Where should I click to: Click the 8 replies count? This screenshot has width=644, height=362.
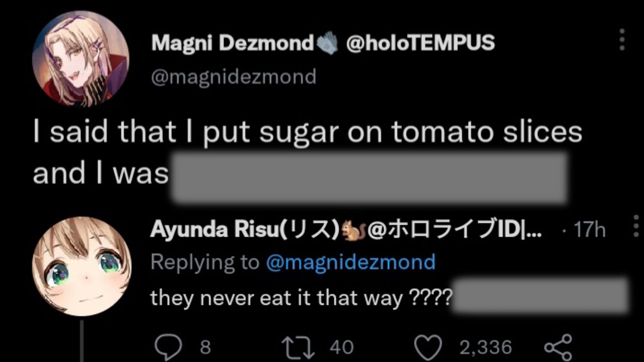click(x=205, y=347)
